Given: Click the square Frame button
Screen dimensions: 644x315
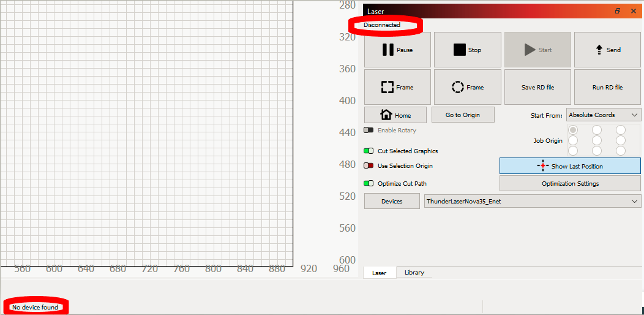Looking at the screenshot, I should point(397,87).
